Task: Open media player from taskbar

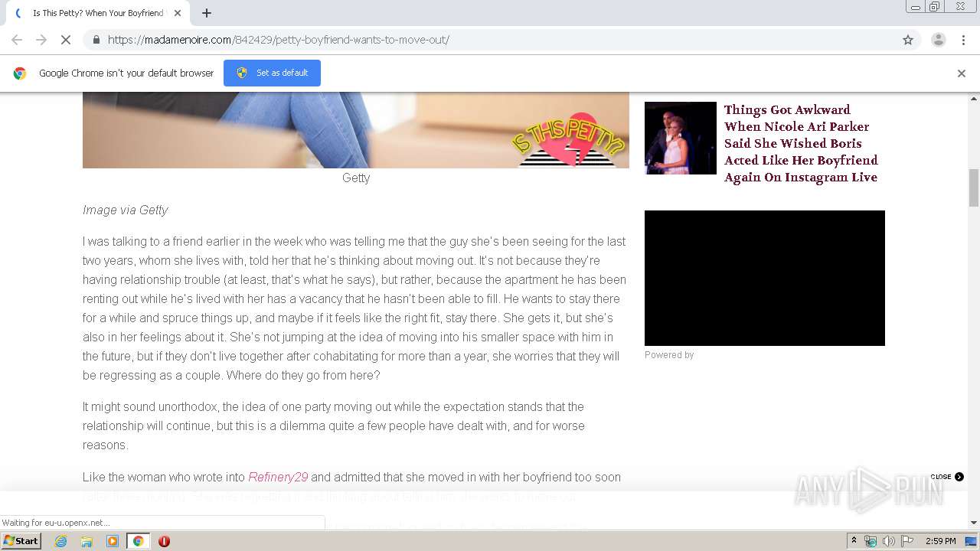Action: tap(113, 541)
